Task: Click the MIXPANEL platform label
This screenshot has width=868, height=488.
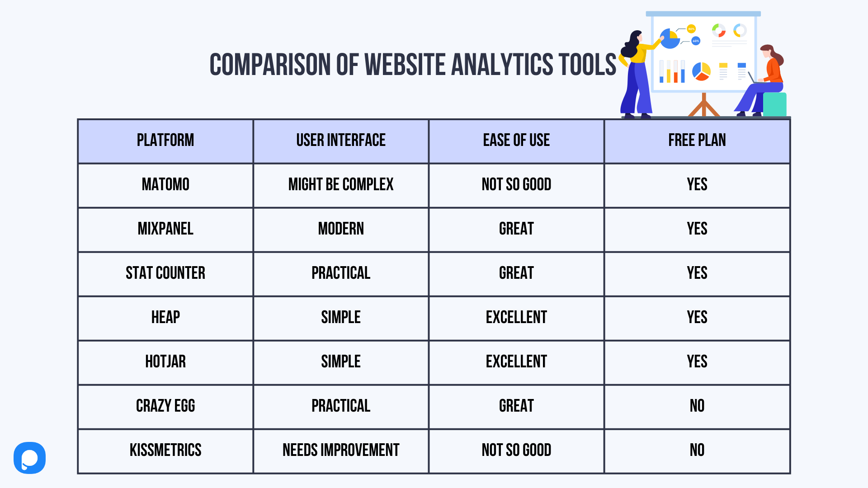Action: [x=165, y=229]
